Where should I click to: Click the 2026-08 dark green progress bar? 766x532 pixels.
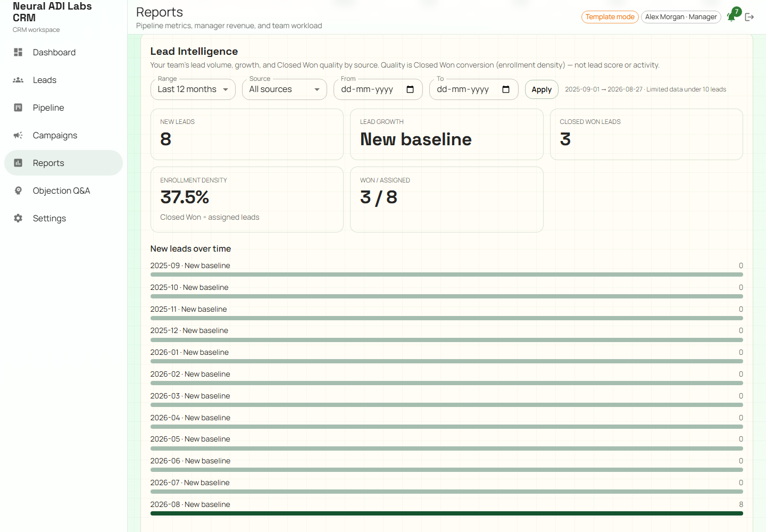447,513
